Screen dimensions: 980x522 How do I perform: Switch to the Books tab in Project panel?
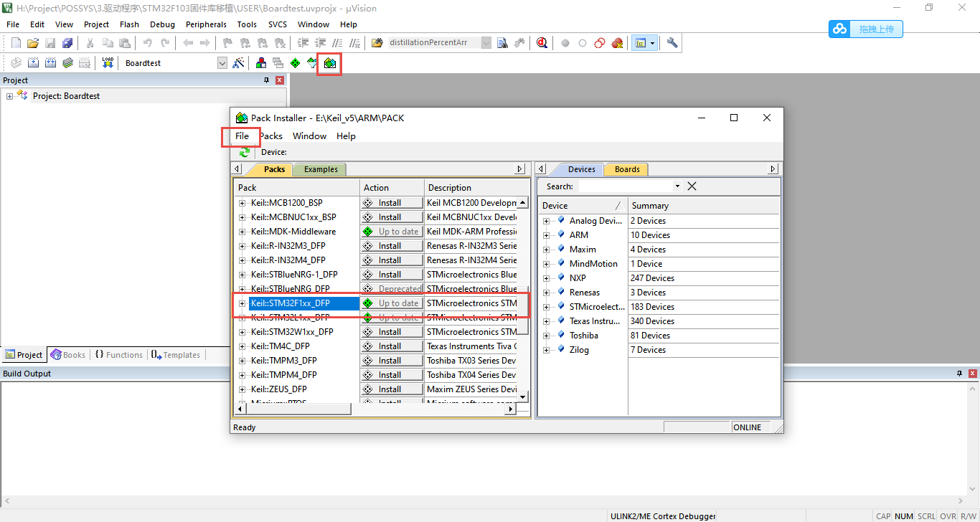click(68, 355)
